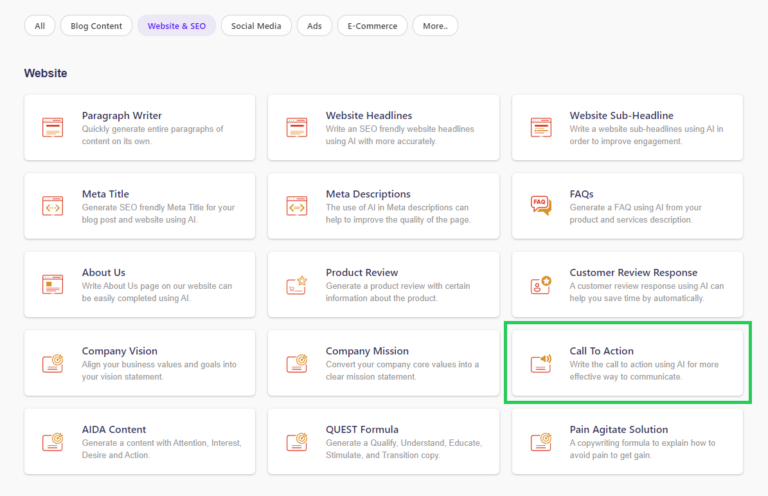Click the FAQs speech bubble icon
This screenshot has width=768, height=496.
pyautogui.click(x=541, y=205)
